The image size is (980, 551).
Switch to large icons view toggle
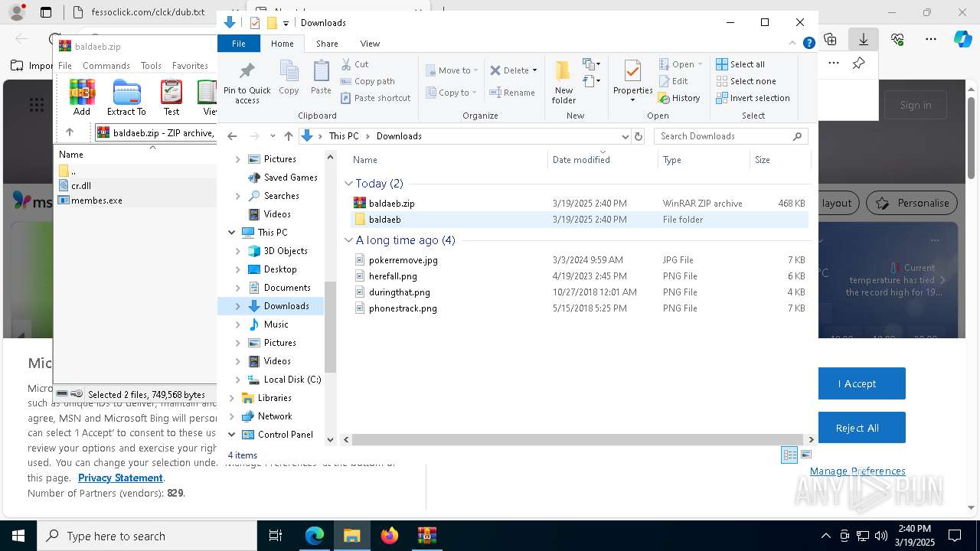coord(805,455)
